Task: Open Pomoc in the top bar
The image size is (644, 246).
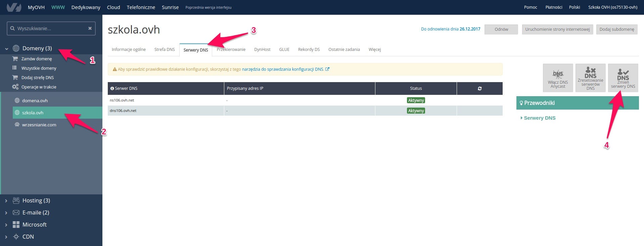Action: pyautogui.click(x=531, y=7)
